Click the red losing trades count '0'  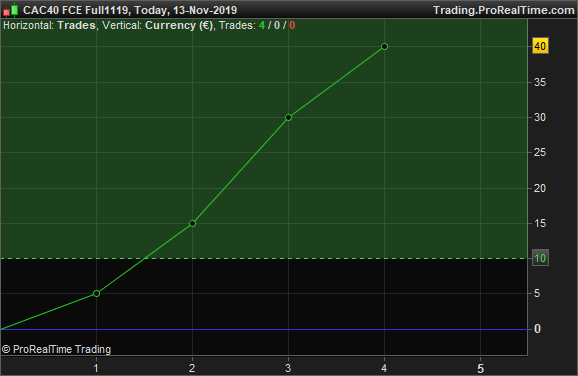pos(292,25)
